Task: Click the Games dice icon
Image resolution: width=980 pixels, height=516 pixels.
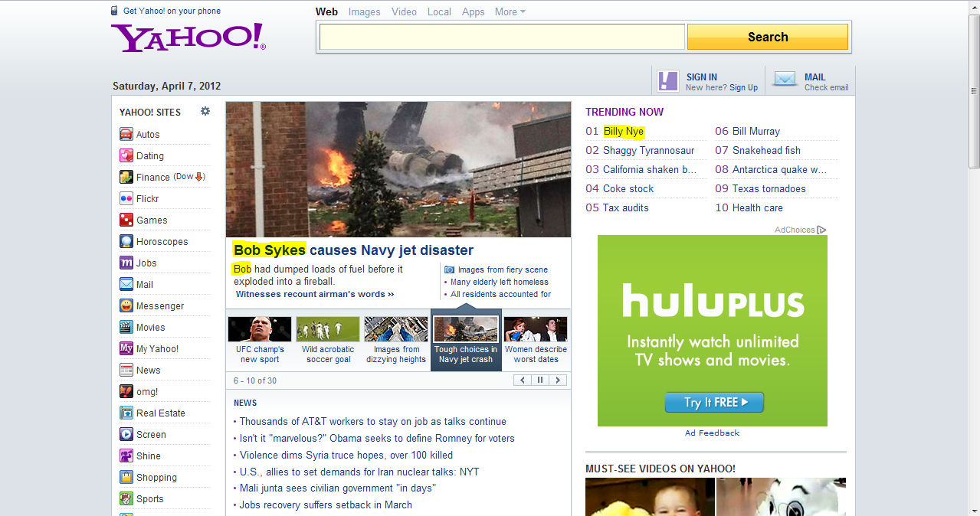Action: pyautogui.click(x=126, y=220)
